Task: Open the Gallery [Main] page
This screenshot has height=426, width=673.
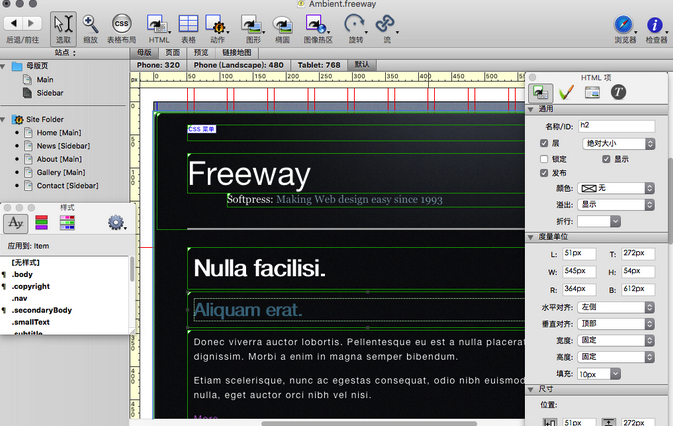Action: (61, 172)
